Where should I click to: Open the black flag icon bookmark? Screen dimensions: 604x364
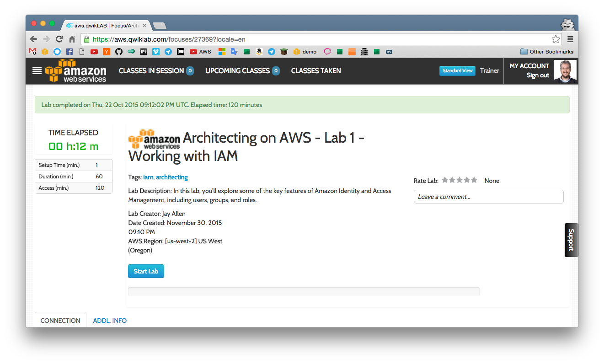click(181, 52)
